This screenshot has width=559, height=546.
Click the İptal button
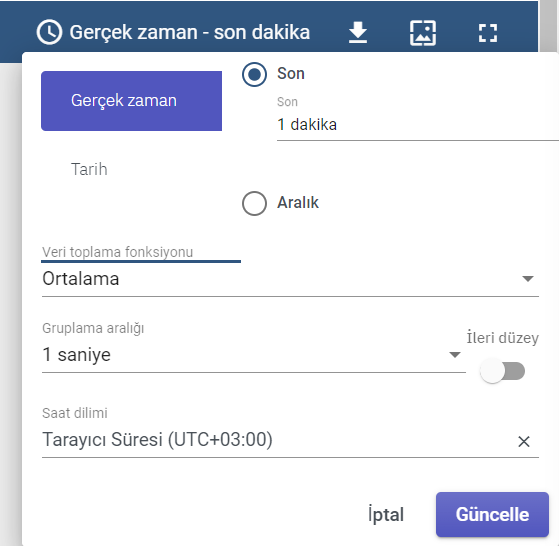tap(386, 515)
